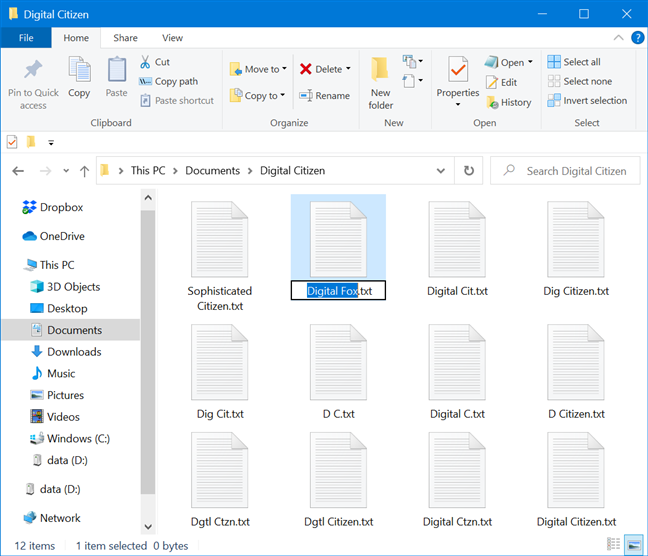Open the Copy to dropdown menu
Screen dimensions: 648x556
click(284, 96)
